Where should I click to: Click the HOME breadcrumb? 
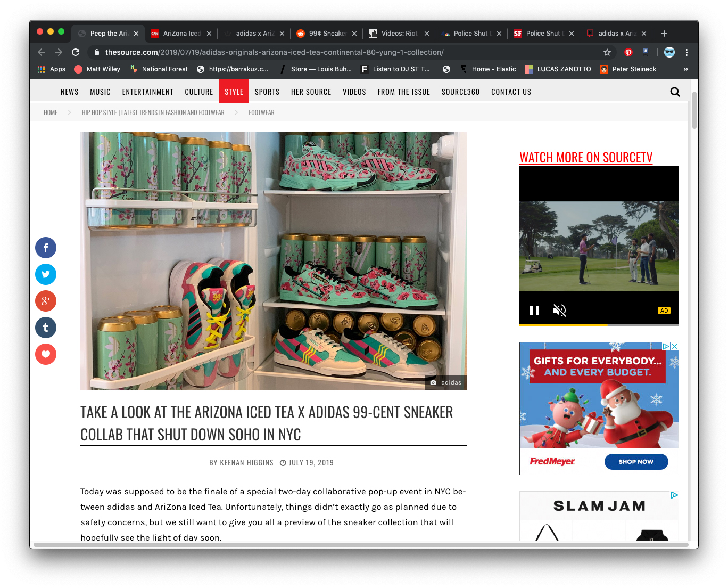[x=51, y=112]
